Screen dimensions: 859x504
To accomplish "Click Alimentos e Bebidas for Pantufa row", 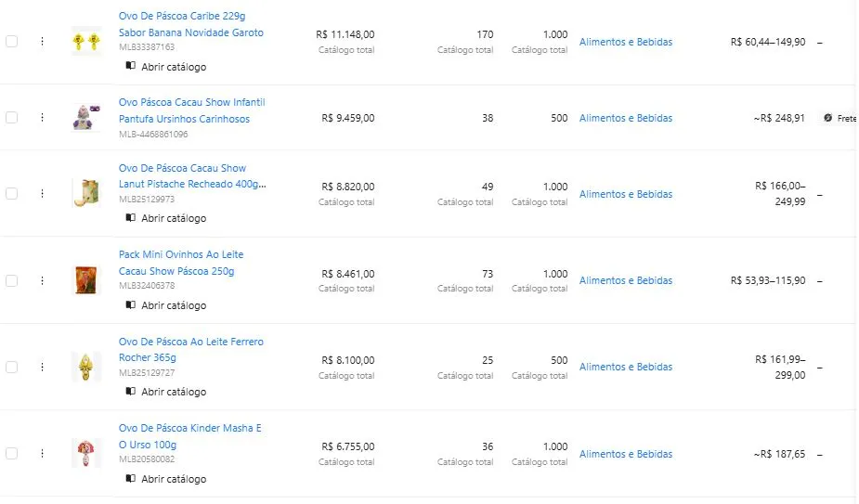I will (x=626, y=118).
